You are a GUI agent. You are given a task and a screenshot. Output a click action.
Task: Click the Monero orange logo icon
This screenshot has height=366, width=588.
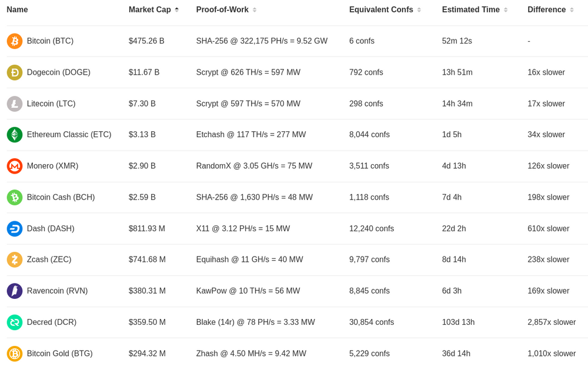[15, 166]
